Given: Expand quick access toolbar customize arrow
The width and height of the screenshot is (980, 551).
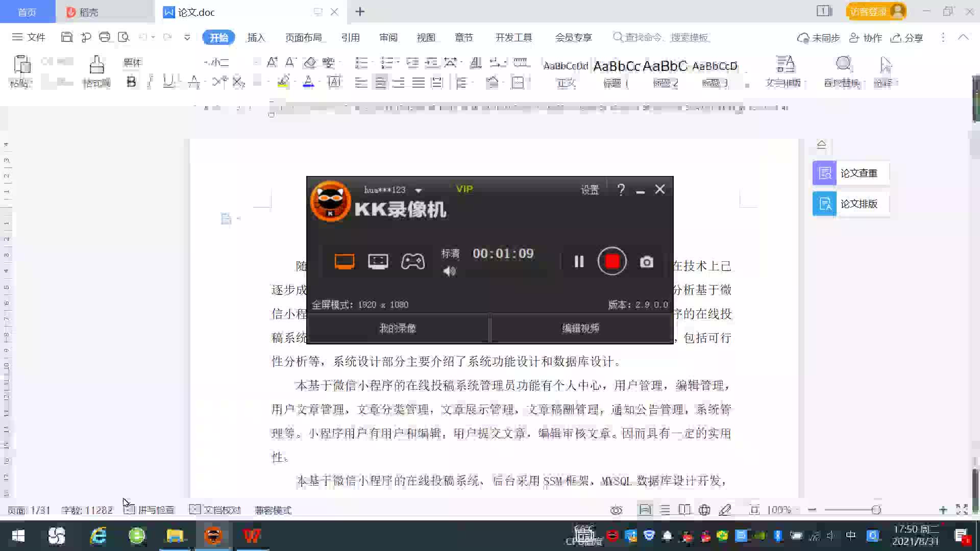Looking at the screenshot, I should (187, 37).
